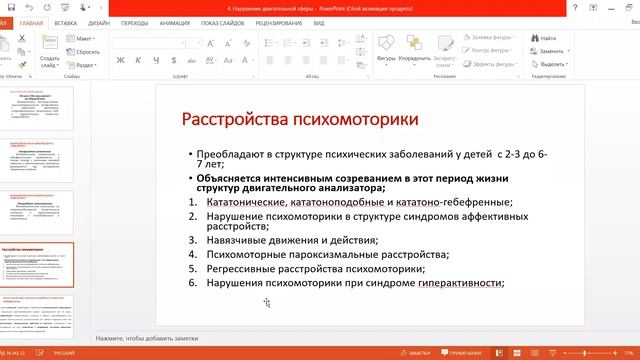
Task: Start slideshow from status bar
Action: click(553, 353)
